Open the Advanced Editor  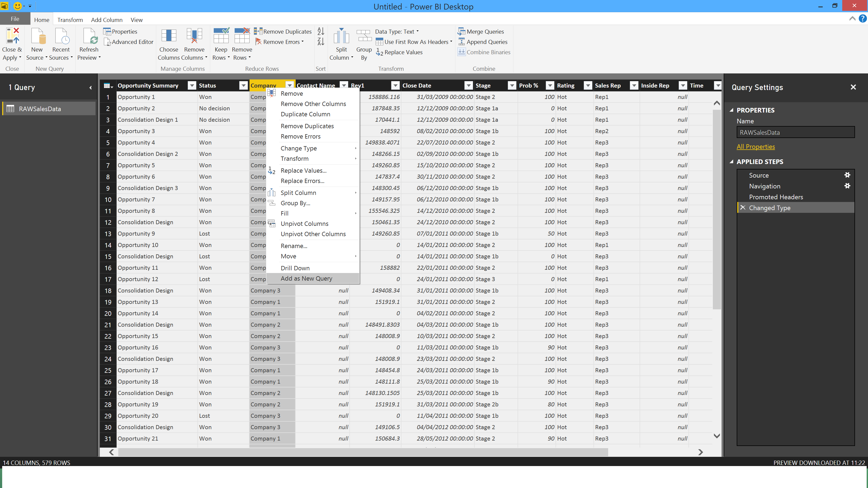click(128, 42)
